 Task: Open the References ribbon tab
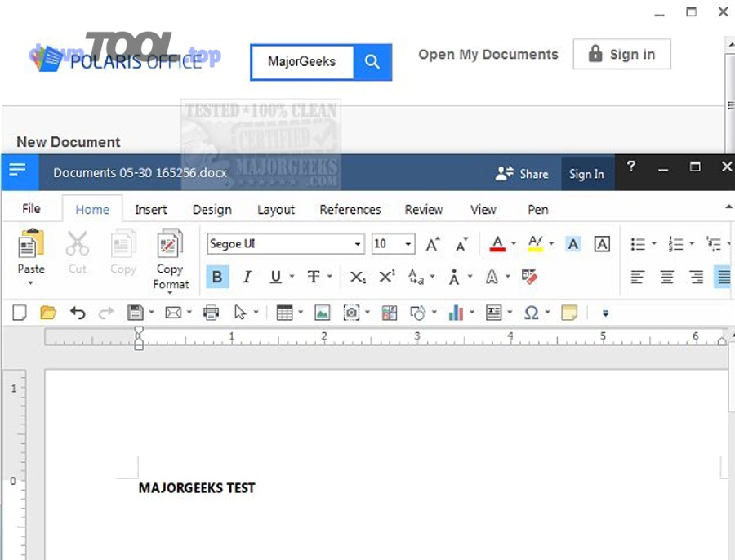[x=350, y=210]
